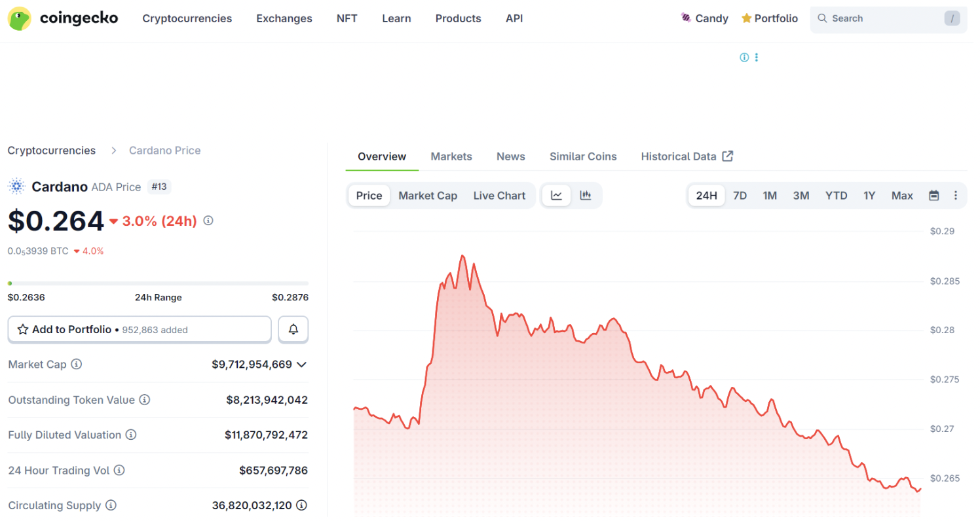
Task: Select the YTD timeframe
Action: [836, 195]
